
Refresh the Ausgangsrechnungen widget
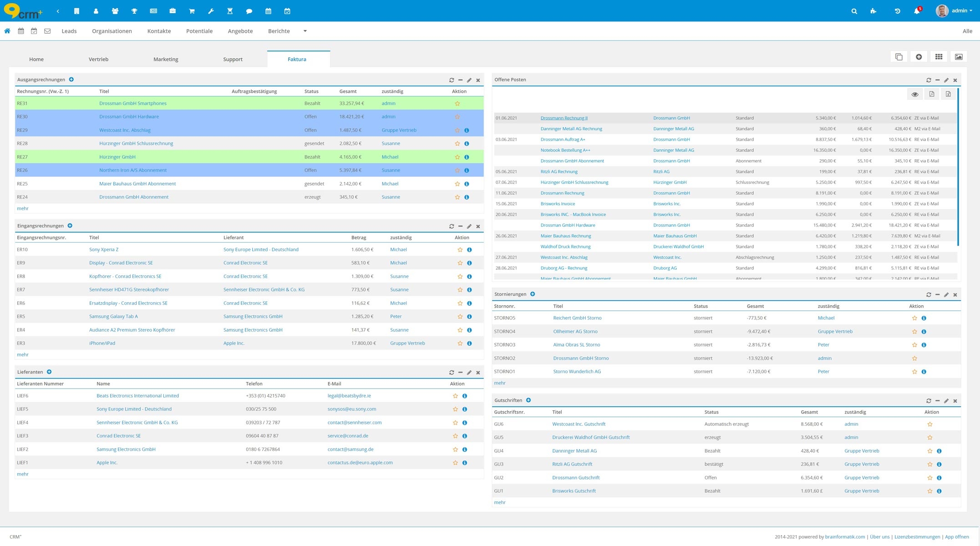[x=452, y=80]
